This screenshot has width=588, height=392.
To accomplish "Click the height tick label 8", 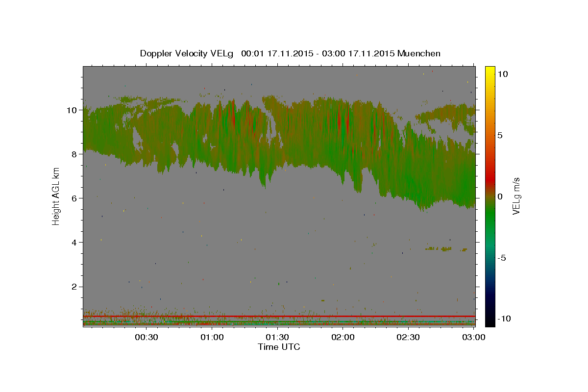I will [x=75, y=154].
